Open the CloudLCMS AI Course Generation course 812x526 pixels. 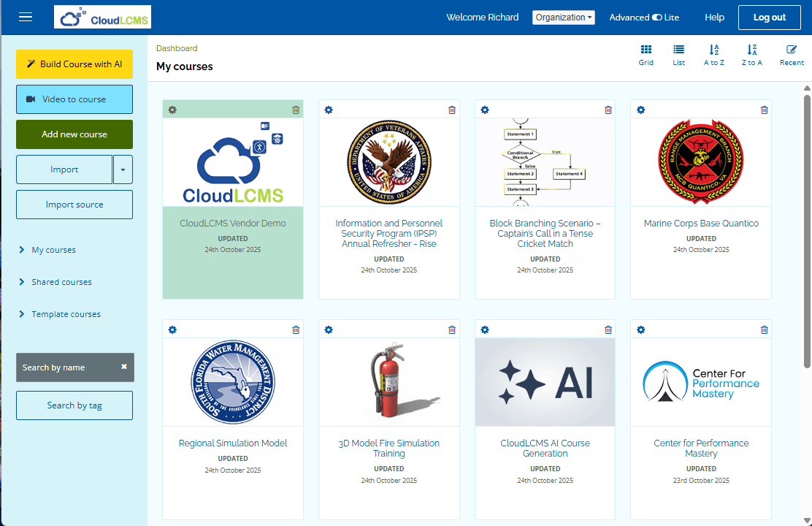click(x=545, y=449)
